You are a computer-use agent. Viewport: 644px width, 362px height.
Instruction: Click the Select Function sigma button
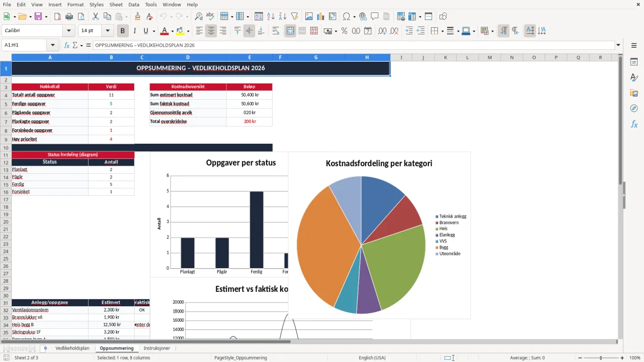click(75, 46)
